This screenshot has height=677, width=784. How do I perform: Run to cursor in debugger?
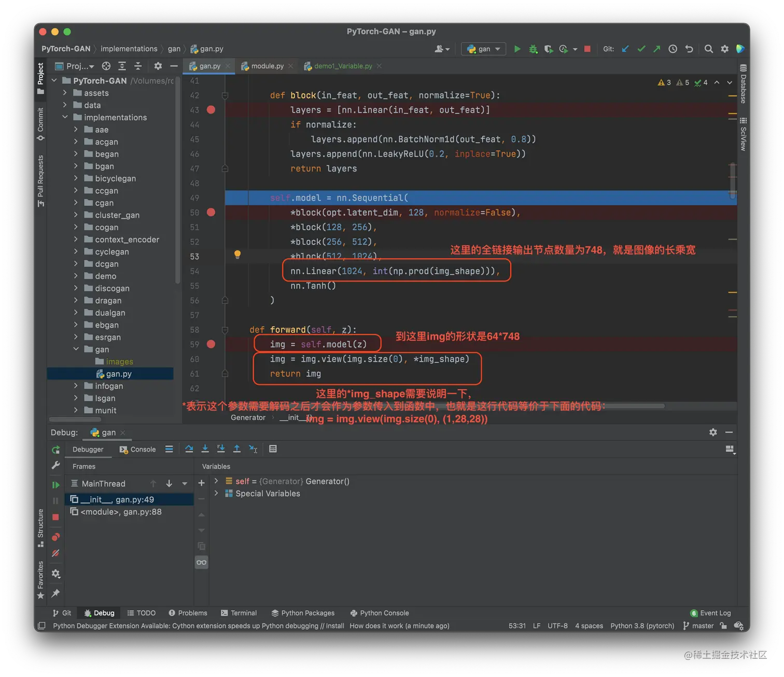(253, 449)
